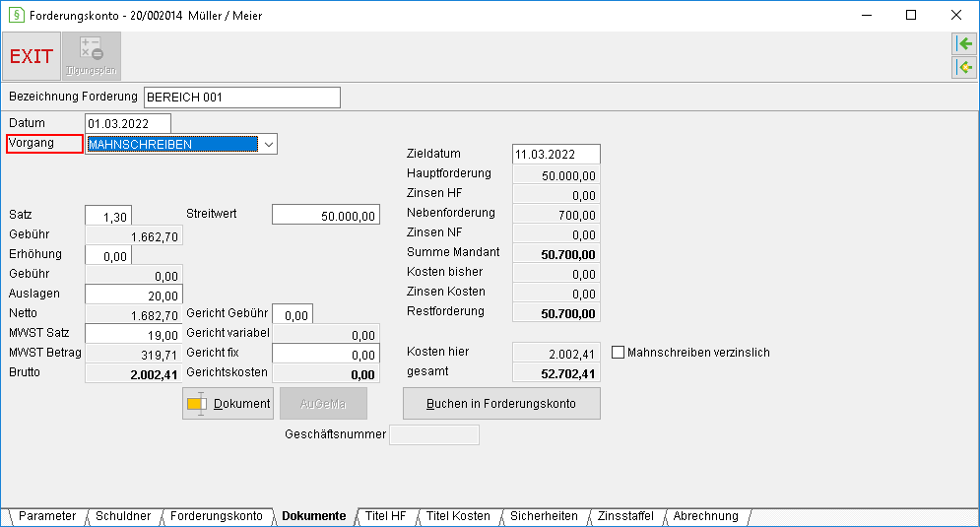Viewport: 980px width, 527px height.
Task: Open the Zinsstaffel tab
Action: (625, 516)
